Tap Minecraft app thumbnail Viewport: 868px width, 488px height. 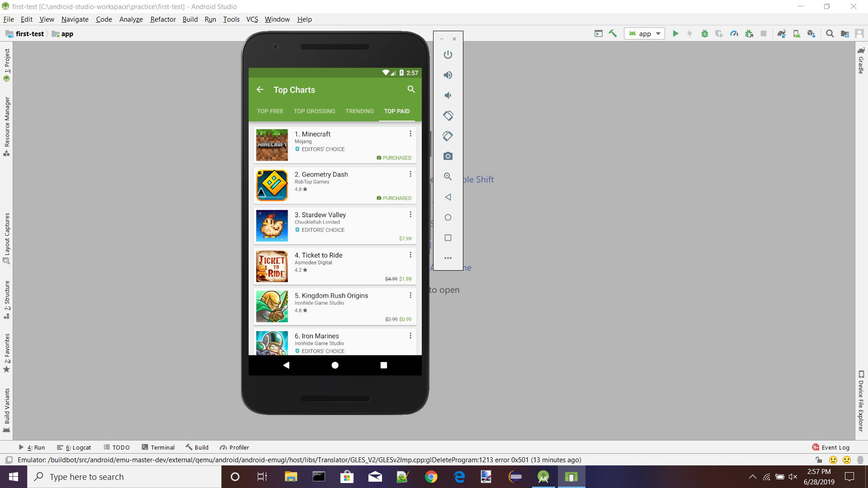pos(272,145)
